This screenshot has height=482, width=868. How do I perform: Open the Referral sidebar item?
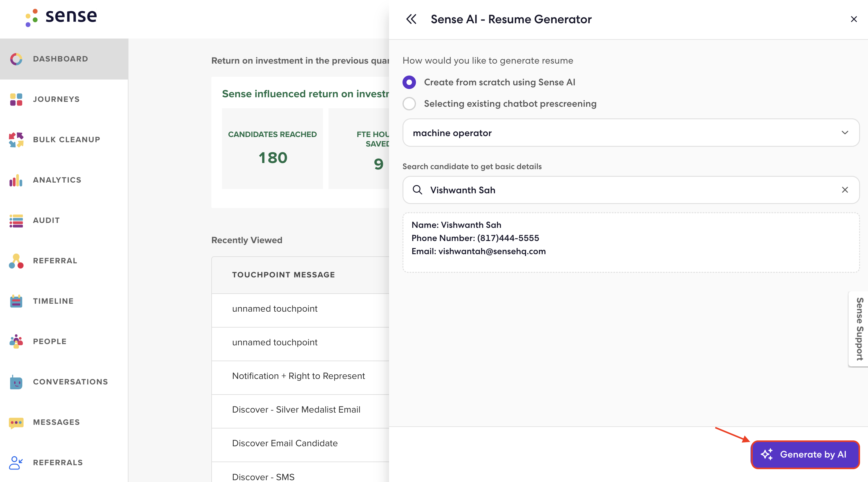pyautogui.click(x=55, y=261)
